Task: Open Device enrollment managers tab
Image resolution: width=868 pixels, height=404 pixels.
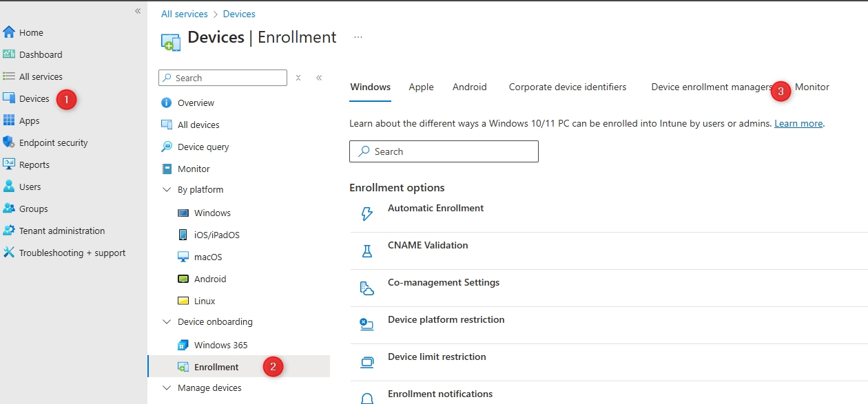Action: (712, 87)
